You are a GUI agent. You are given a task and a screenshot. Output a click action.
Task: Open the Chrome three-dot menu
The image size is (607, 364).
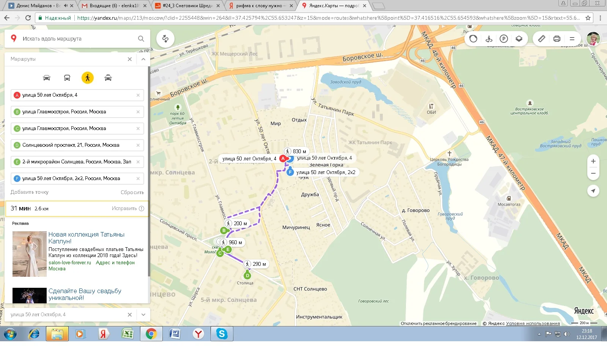pyautogui.click(x=600, y=18)
